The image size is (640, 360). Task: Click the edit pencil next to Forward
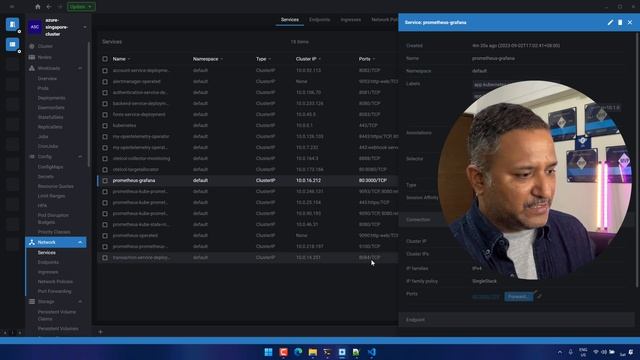click(539, 296)
